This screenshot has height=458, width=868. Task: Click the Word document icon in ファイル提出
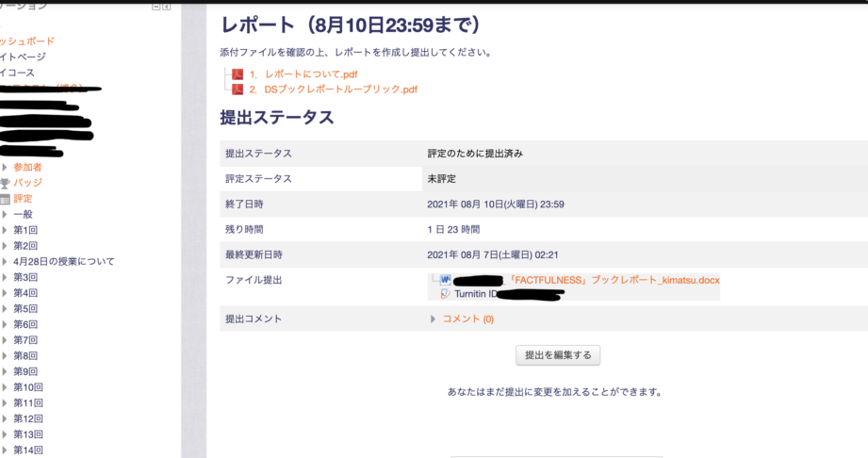tap(445, 280)
